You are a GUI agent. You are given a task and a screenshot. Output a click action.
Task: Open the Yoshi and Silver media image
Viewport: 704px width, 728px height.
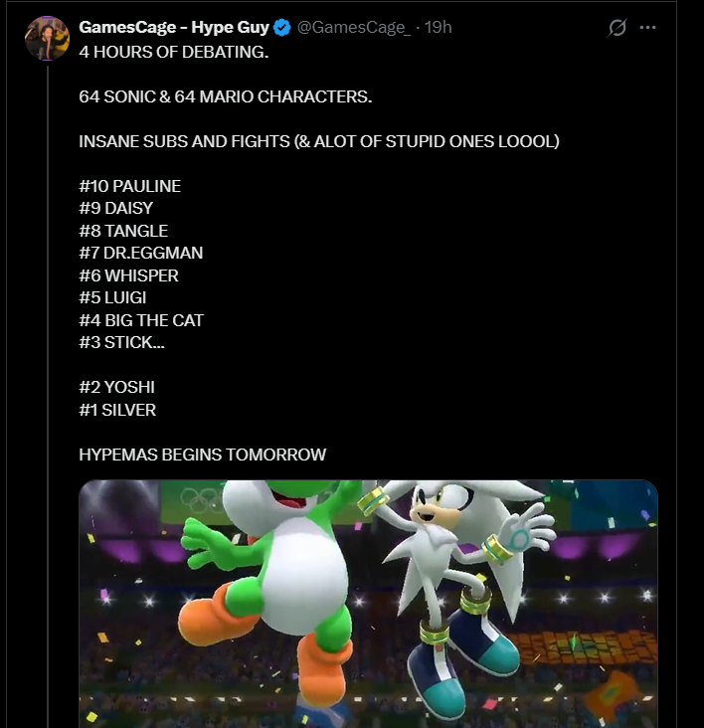[x=368, y=604]
